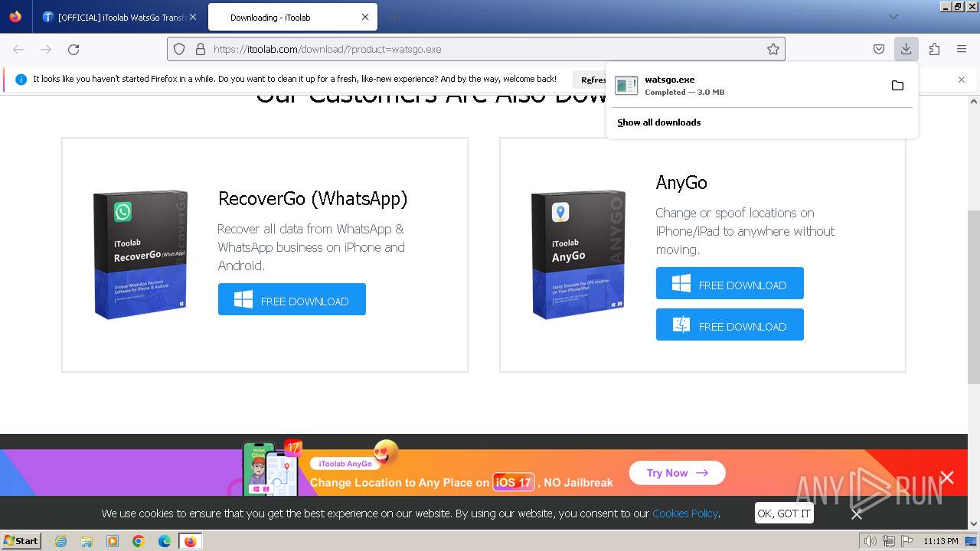
Task: Click the site padlock icon
Action: 201,49
